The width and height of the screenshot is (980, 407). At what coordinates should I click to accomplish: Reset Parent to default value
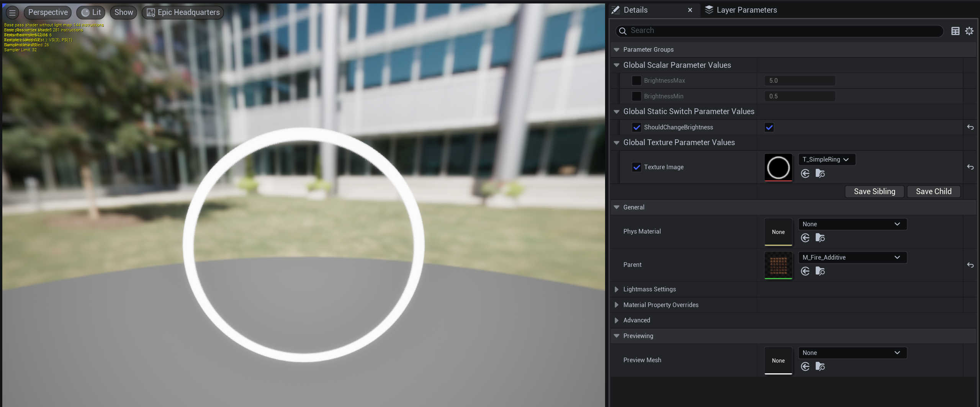coord(970,265)
